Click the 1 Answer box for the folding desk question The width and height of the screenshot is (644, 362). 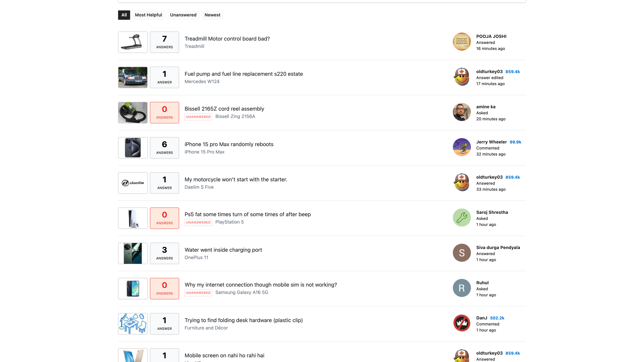165,324
